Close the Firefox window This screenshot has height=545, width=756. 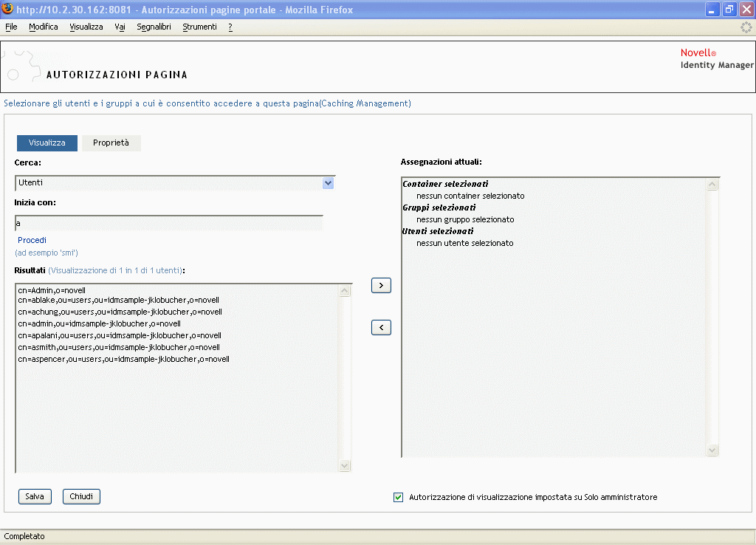[x=746, y=9]
